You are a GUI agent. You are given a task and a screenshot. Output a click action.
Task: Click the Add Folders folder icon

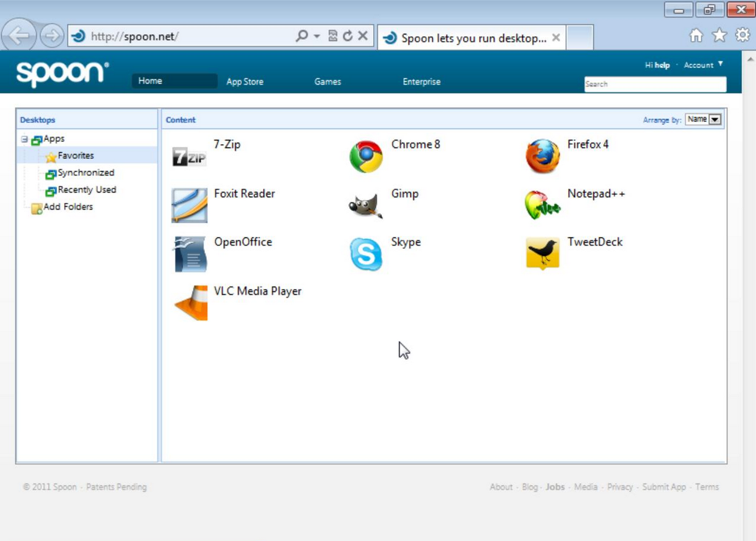point(37,208)
